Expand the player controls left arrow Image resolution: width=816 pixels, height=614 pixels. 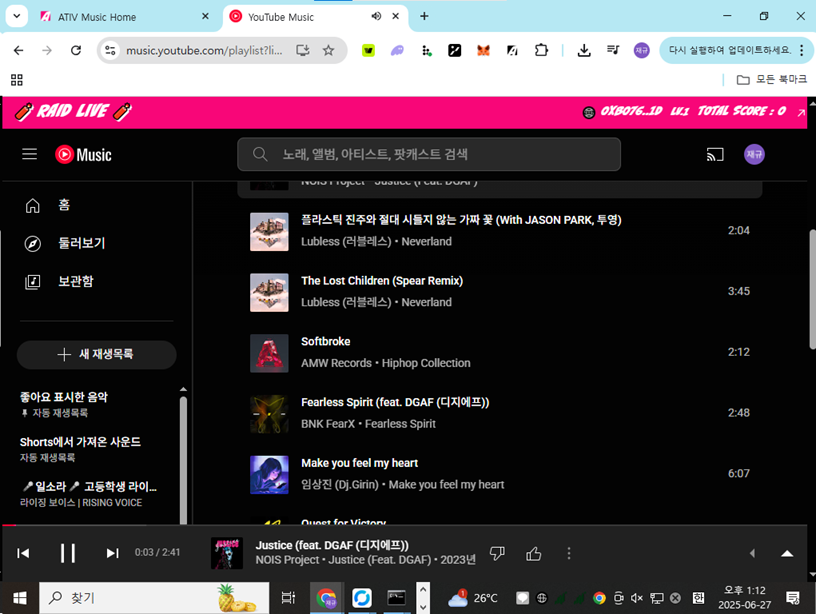(x=752, y=554)
